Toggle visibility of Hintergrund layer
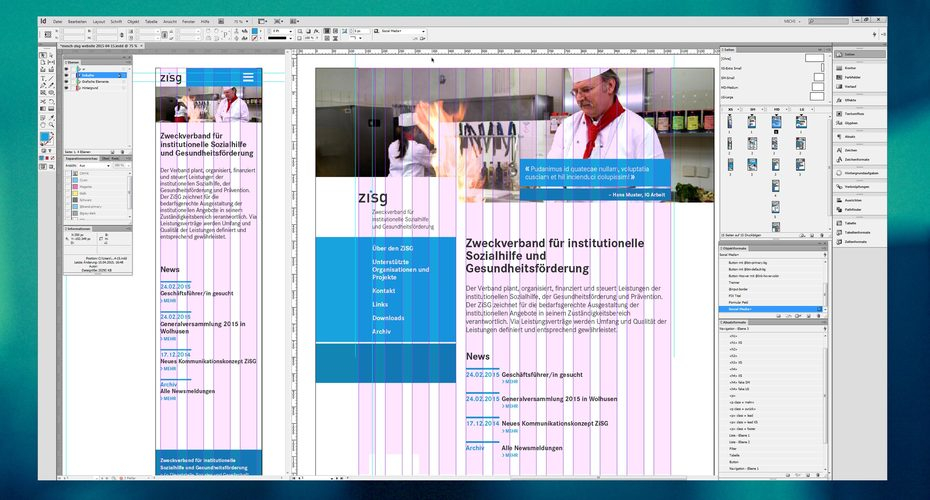The width and height of the screenshot is (930, 500). coord(66,88)
